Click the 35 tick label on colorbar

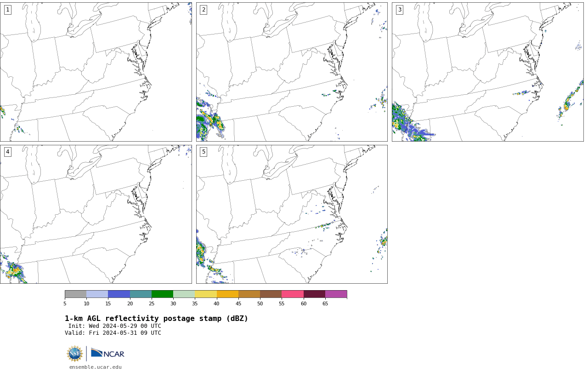[195, 303]
